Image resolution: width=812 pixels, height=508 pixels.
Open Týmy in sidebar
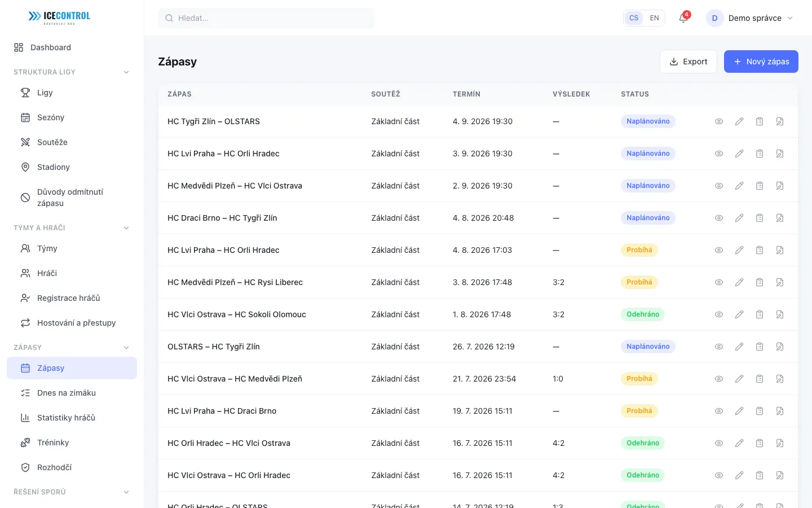click(72, 248)
